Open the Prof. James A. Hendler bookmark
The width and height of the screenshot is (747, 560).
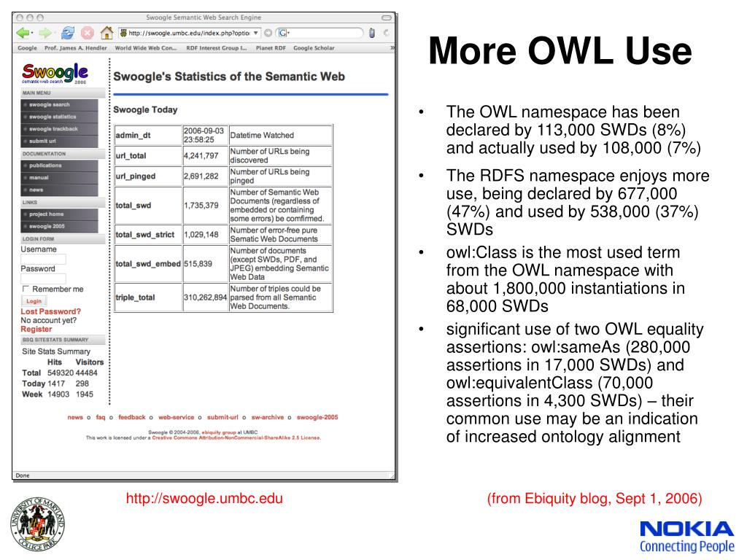click(x=76, y=47)
